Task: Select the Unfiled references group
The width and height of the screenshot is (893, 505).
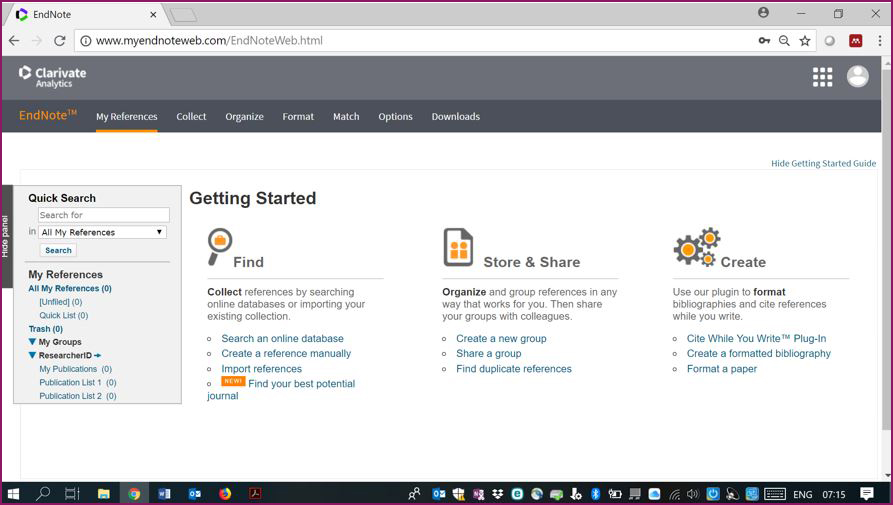Action: click(60, 302)
